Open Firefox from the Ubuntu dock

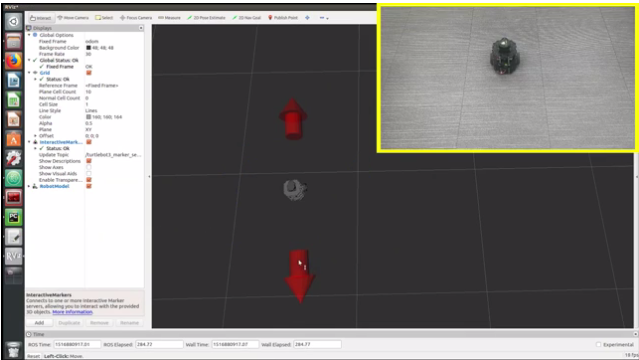tap(13, 61)
